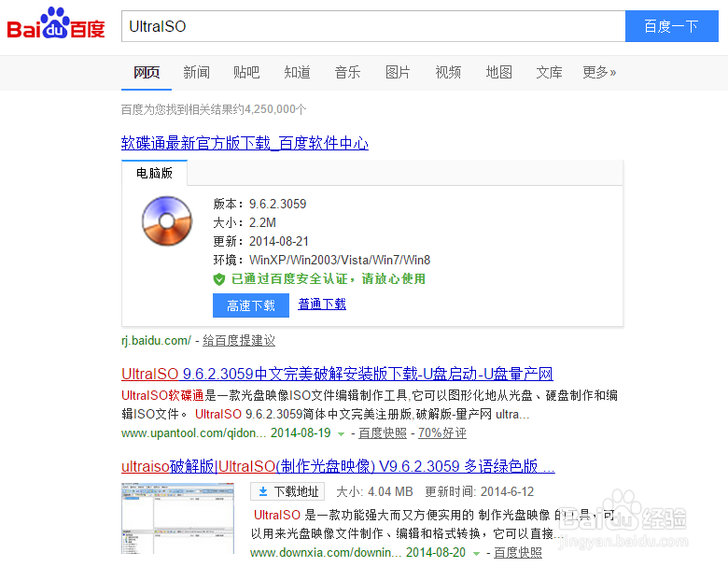Click the 更新时间: 2014-6-12 text
This screenshot has height=567, width=728.
(479, 491)
